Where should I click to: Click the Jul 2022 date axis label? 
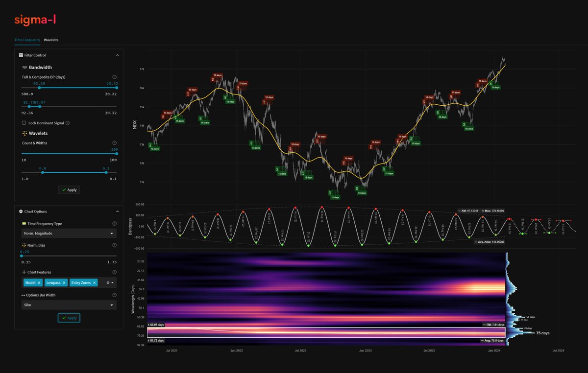(300, 350)
